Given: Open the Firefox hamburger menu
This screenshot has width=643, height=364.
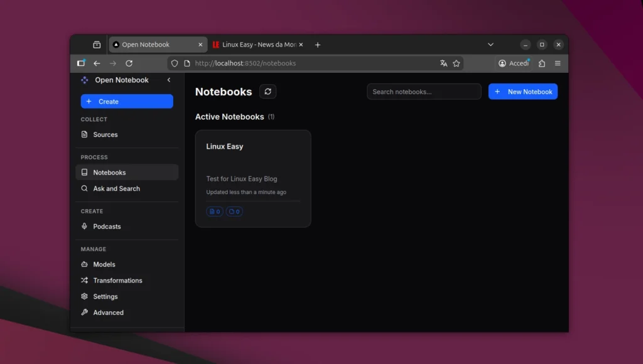Looking at the screenshot, I should tap(558, 63).
